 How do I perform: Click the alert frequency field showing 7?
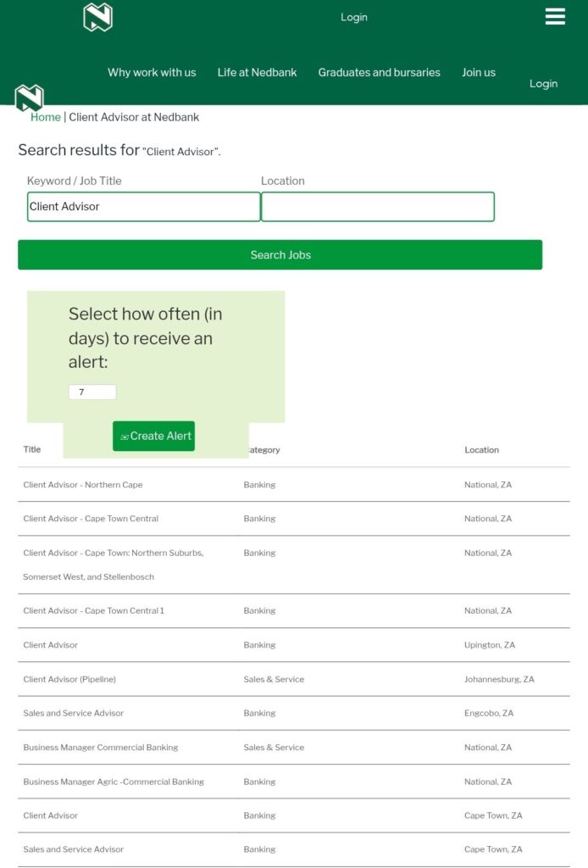click(x=92, y=392)
